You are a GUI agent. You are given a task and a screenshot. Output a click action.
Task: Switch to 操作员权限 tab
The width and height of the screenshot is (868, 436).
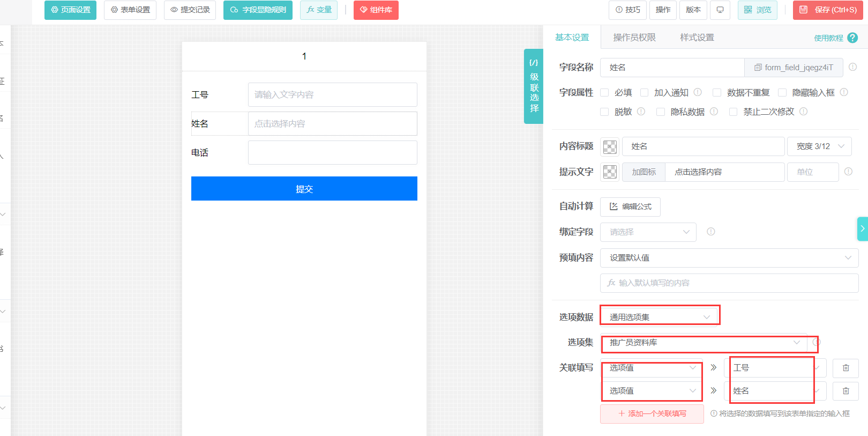[634, 38]
